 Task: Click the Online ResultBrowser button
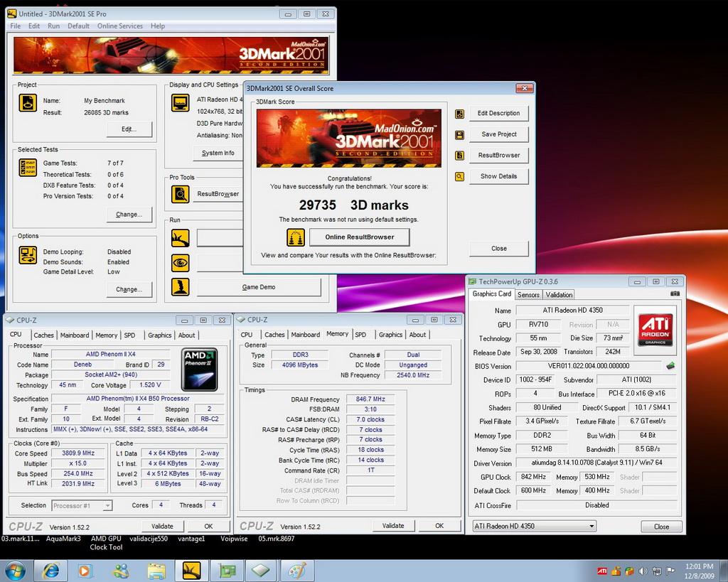tap(359, 237)
